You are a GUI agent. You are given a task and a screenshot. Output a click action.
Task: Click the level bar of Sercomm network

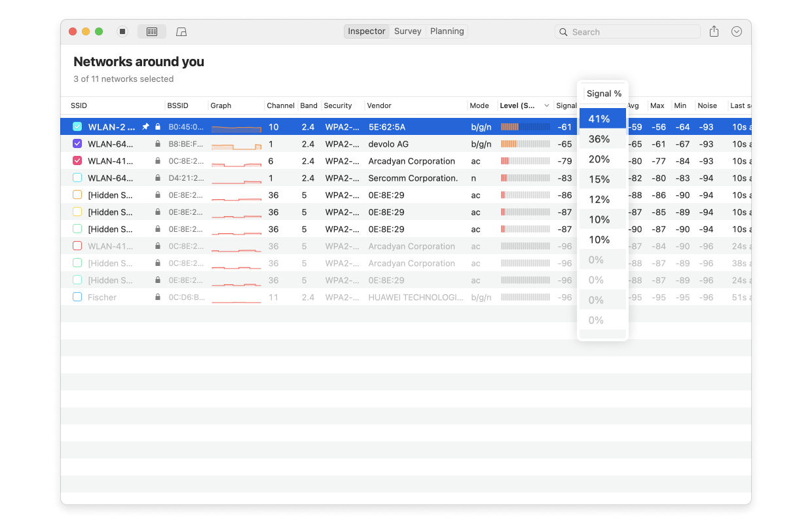pos(525,178)
